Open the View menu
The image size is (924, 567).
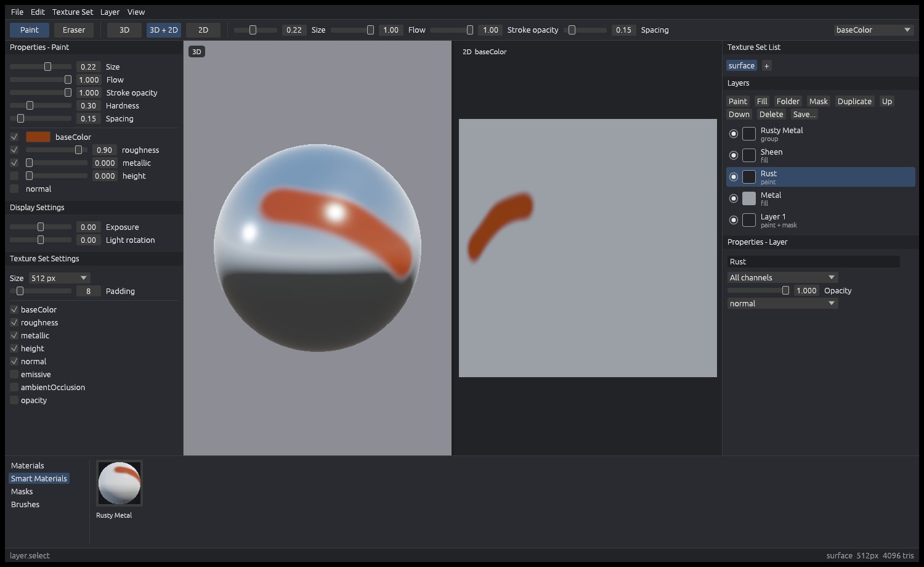tap(136, 12)
